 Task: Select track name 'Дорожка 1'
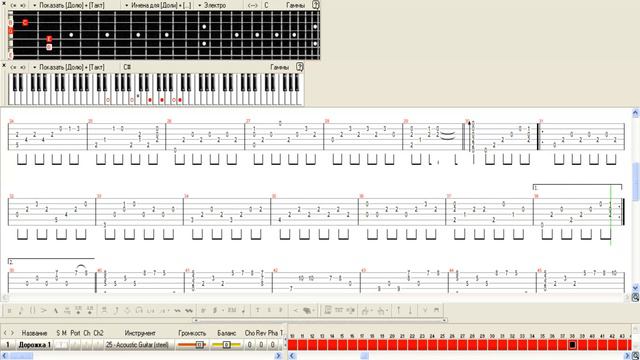[35, 345]
